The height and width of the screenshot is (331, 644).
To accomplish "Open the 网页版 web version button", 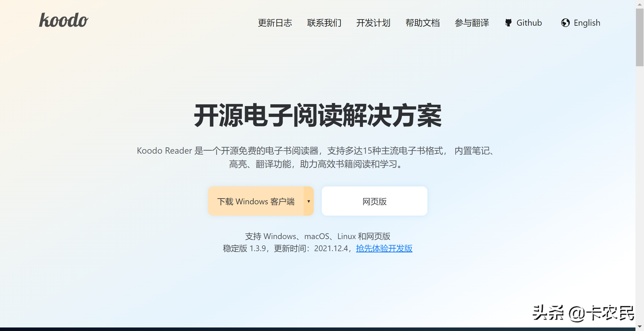I will pyautogui.click(x=374, y=201).
